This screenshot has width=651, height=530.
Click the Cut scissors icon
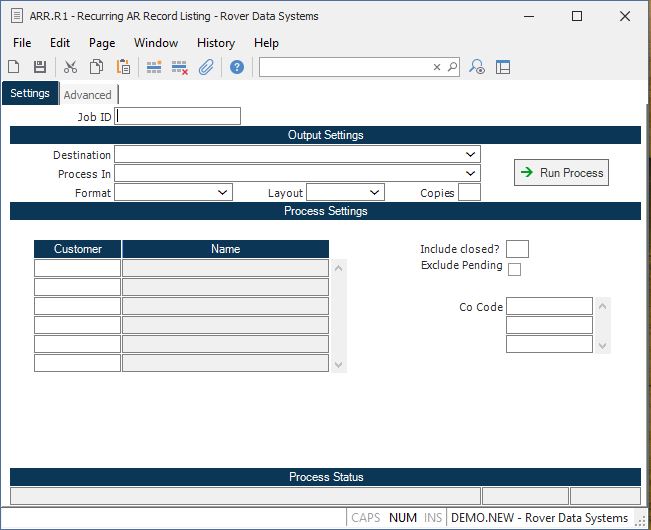pyautogui.click(x=70, y=67)
